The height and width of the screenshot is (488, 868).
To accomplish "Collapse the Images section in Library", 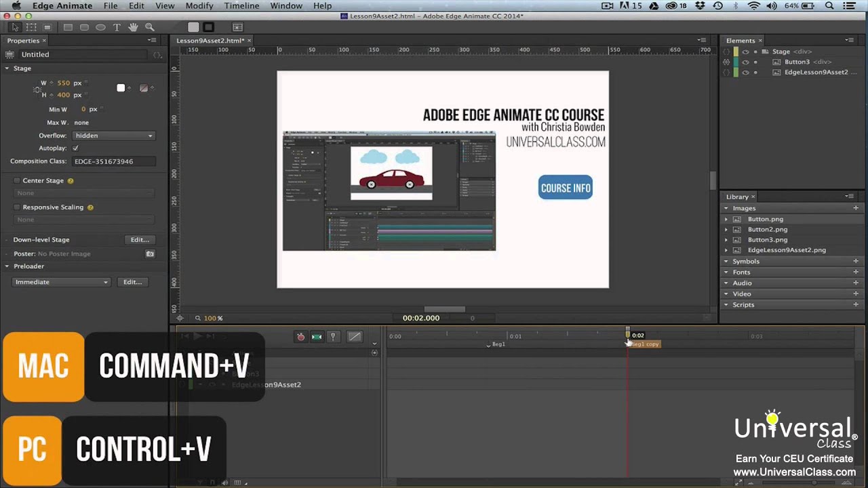I will click(726, 208).
